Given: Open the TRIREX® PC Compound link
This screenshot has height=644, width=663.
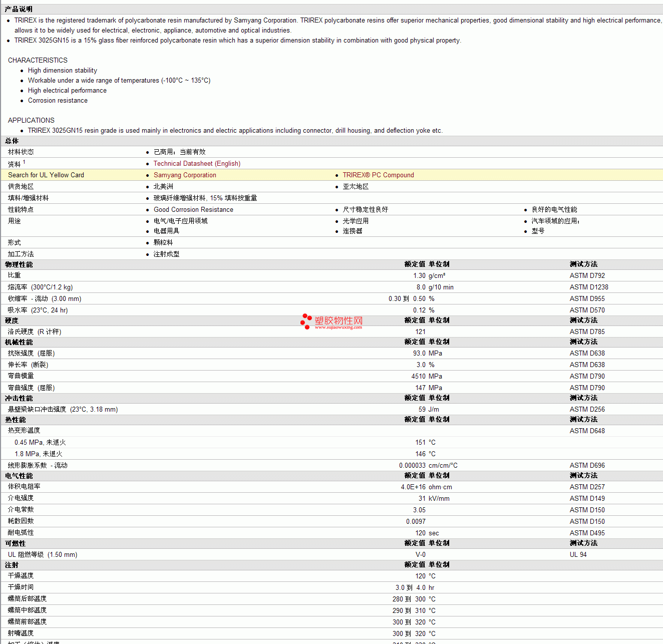Looking at the screenshot, I should click(378, 175).
